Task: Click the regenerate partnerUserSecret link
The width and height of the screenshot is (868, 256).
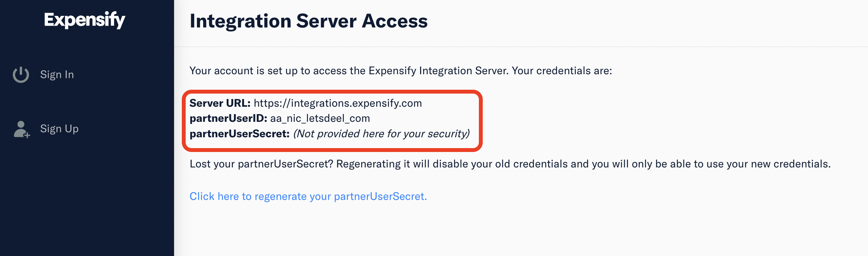Action: (308, 196)
